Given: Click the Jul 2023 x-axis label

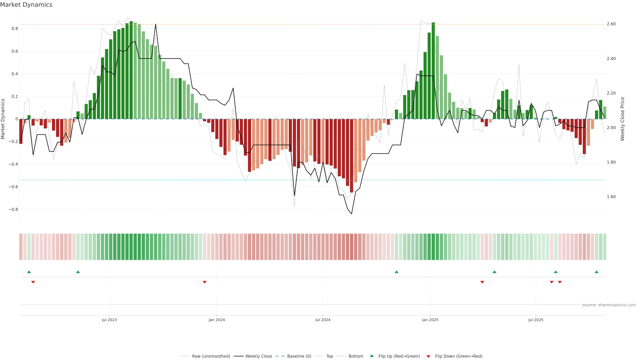Looking at the screenshot, I should point(109,320).
